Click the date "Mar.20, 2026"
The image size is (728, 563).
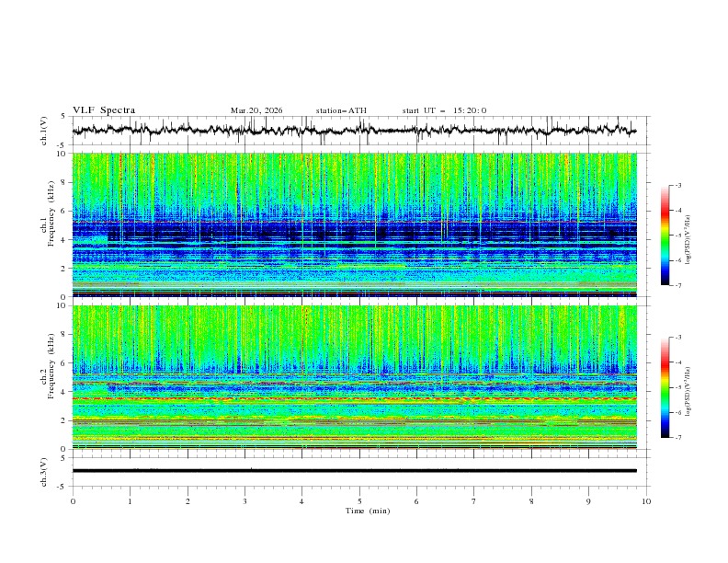256,110
